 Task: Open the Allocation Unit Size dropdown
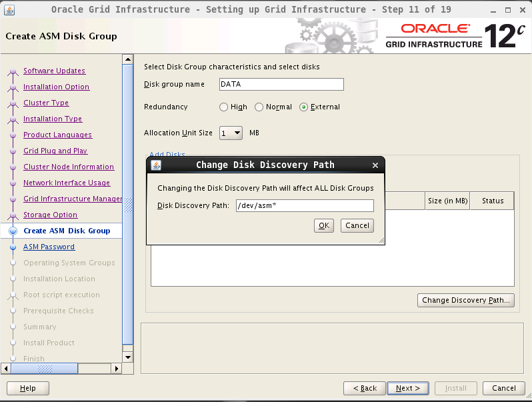pyautogui.click(x=231, y=133)
